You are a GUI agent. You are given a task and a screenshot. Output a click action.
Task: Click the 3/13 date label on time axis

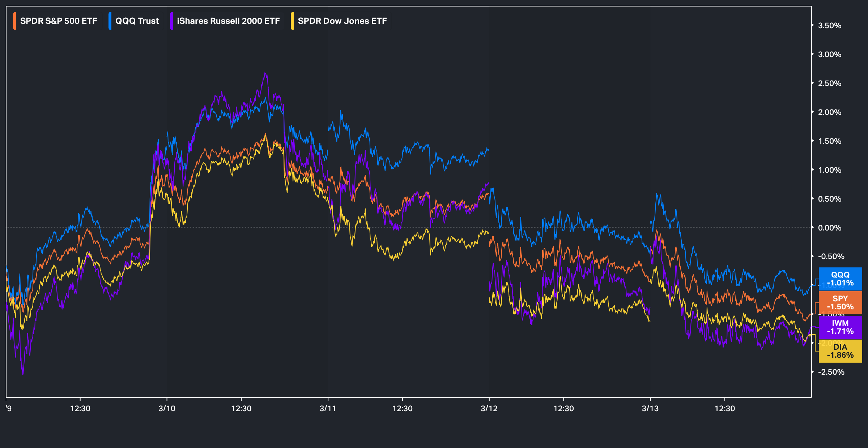650,408
